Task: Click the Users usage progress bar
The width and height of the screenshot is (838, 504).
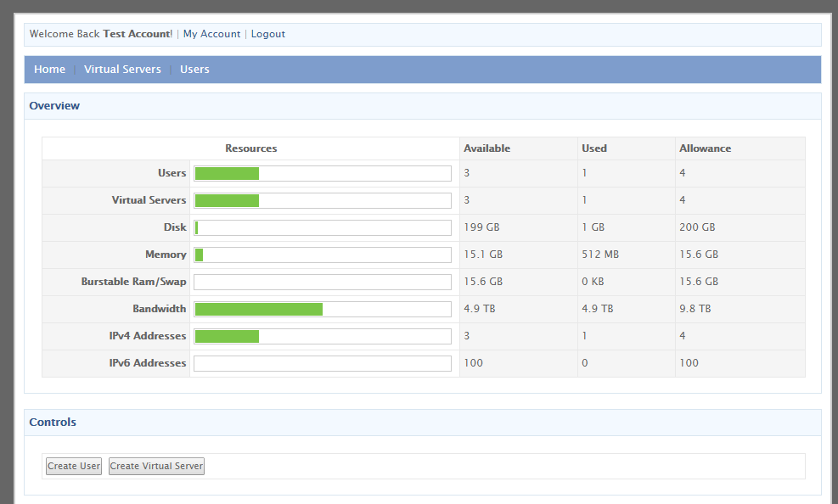Action: click(323, 173)
